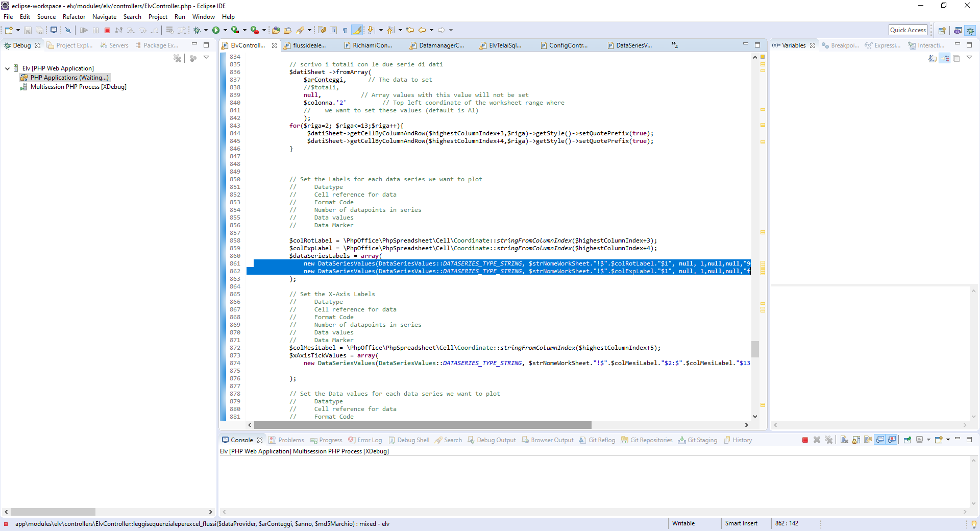Open the Navigate menu

coord(104,16)
